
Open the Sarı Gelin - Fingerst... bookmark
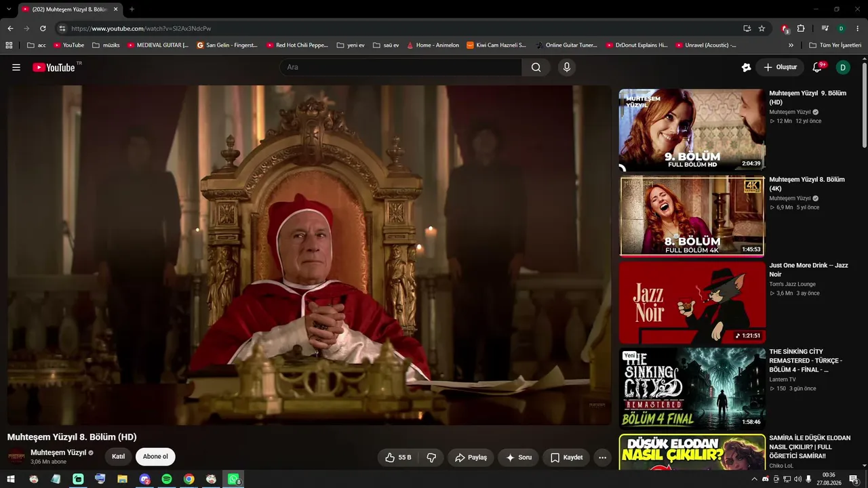227,45
